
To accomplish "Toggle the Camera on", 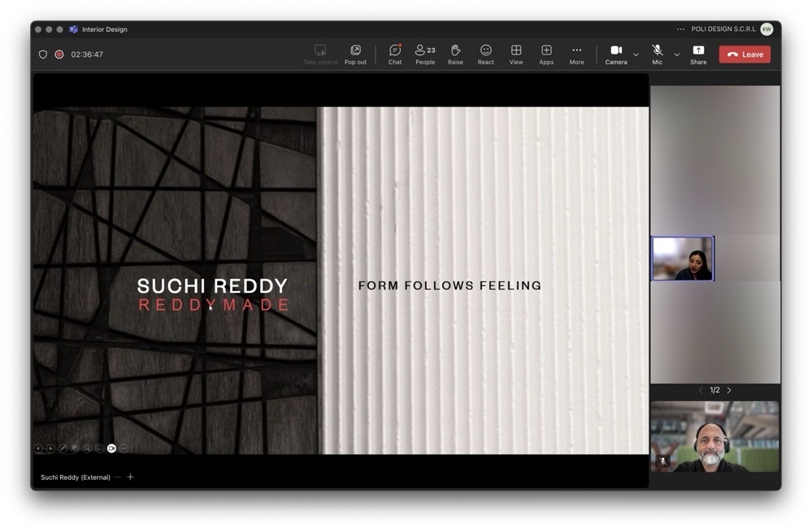I will click(615, 54).
